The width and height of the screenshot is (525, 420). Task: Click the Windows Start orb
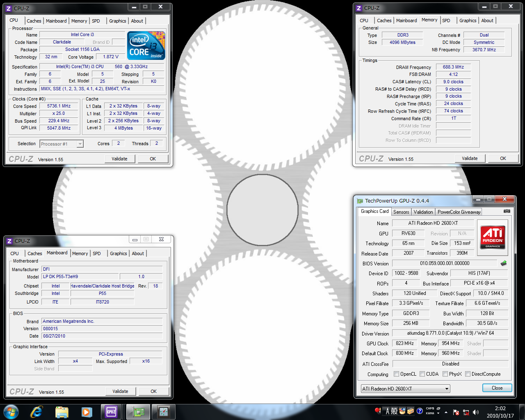pyautogui.click(x=11, y=412)
